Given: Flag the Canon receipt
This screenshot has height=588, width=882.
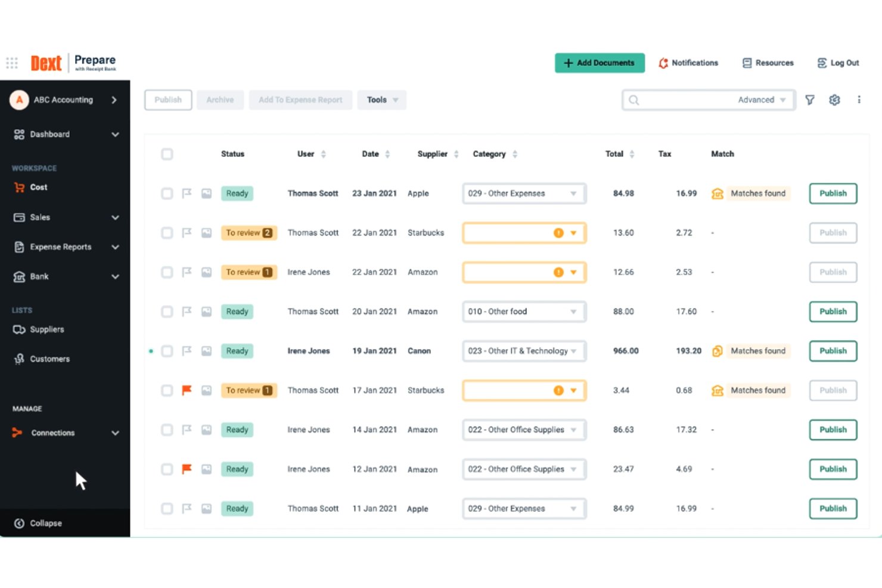Looking at the screenshot, I should click(187, 351).
